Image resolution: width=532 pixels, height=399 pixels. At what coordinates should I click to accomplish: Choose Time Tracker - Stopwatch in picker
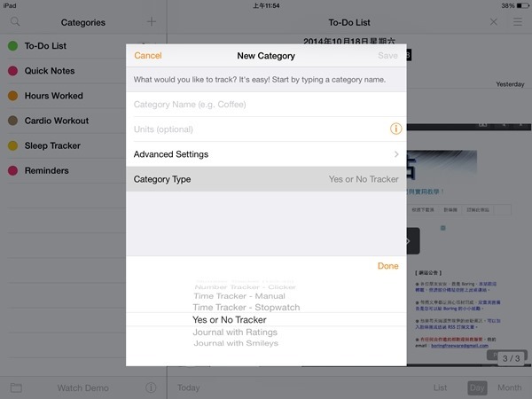[x=246, y=308]
